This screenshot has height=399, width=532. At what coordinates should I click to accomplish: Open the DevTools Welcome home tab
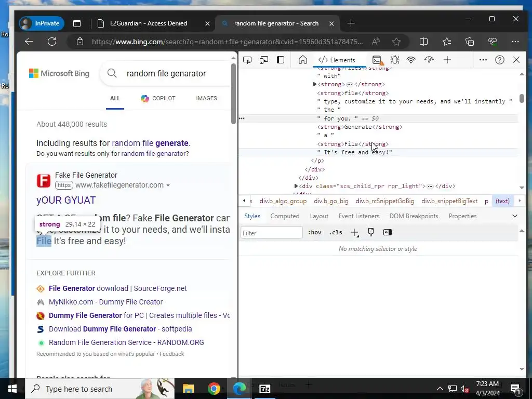pyautogui.click(x=303, y=60)
